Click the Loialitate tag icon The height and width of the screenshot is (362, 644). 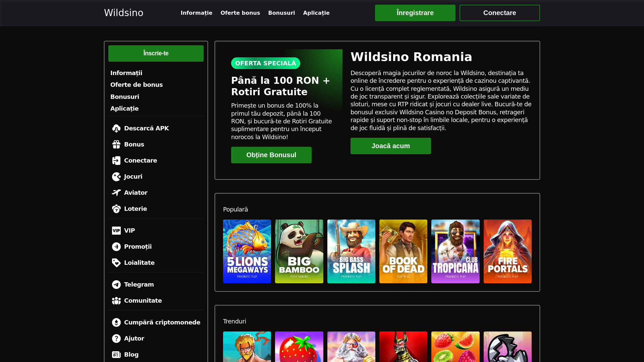pos(116,263)
